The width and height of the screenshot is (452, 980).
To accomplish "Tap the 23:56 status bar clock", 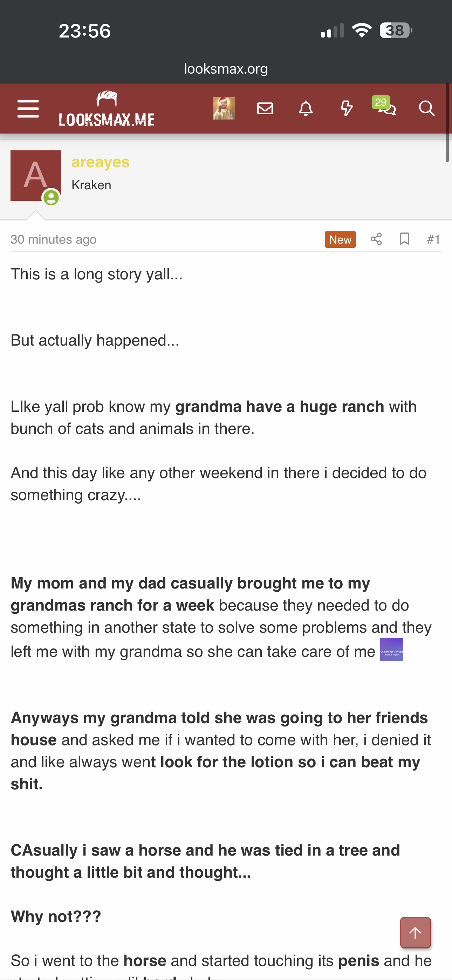I will pos(84,31).
